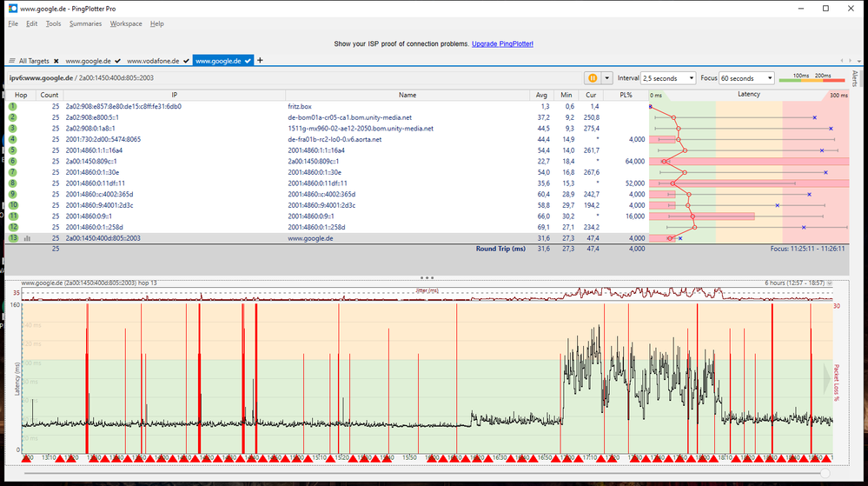868x486 pixels.
Task: Sort by the Avg column header
Action: click(541, 96)
